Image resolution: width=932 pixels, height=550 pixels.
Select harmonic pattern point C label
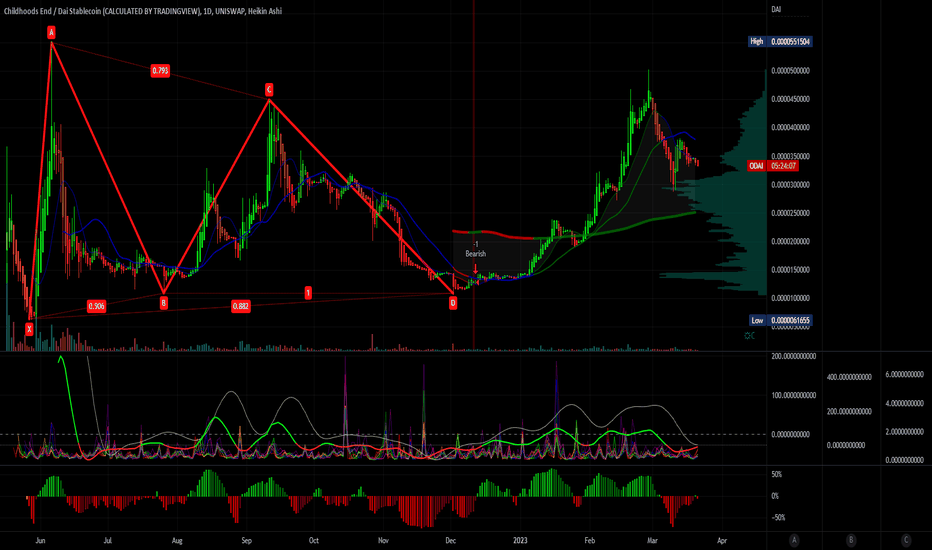(269, 89)
